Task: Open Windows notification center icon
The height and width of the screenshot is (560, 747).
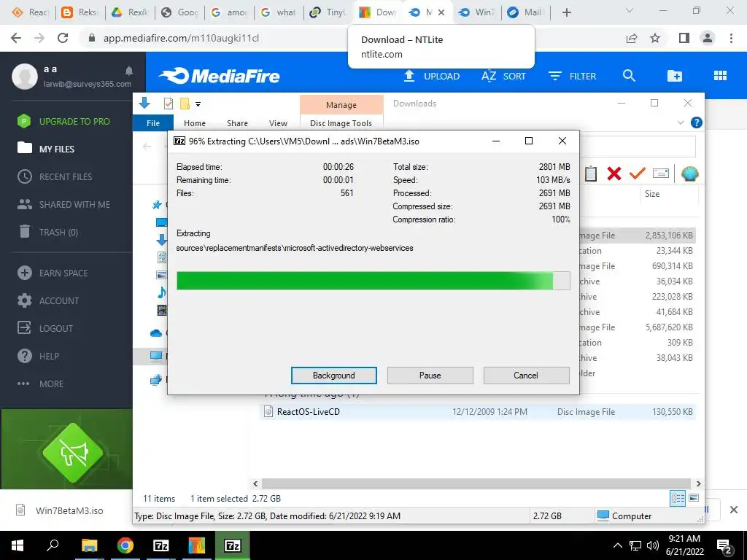Action: 724,546
